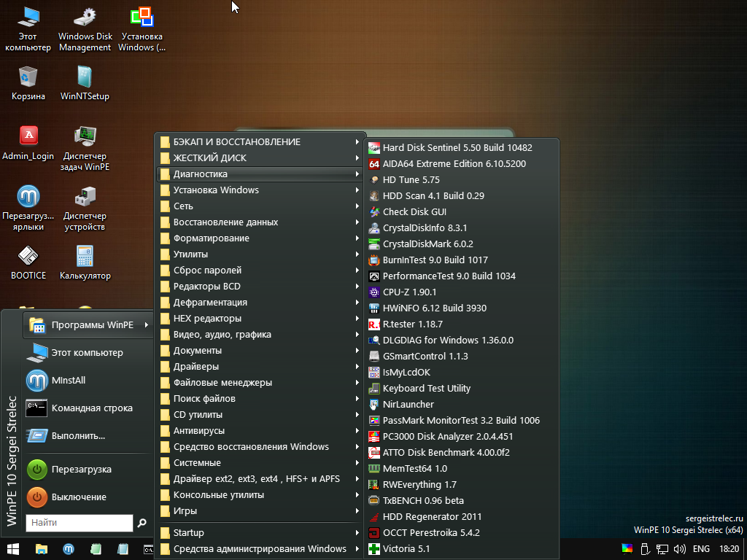Start HD Tune 5.75

(x=461, y=180)
